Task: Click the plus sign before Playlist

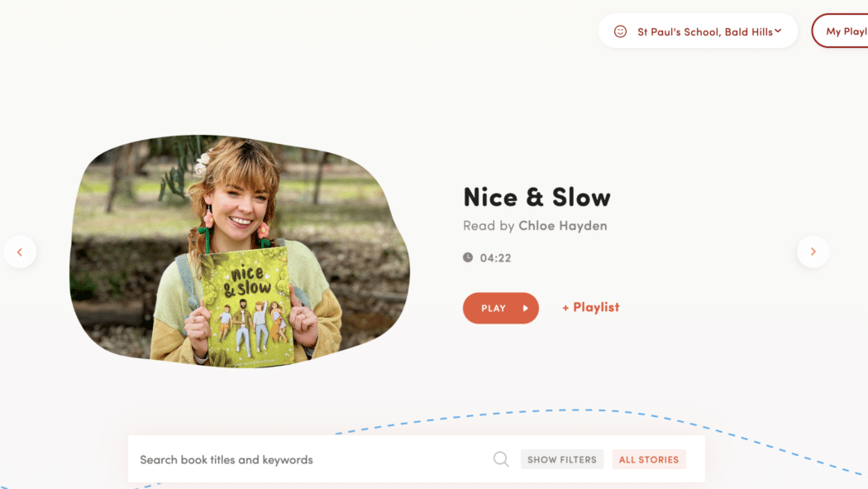Action: point(565,308)
